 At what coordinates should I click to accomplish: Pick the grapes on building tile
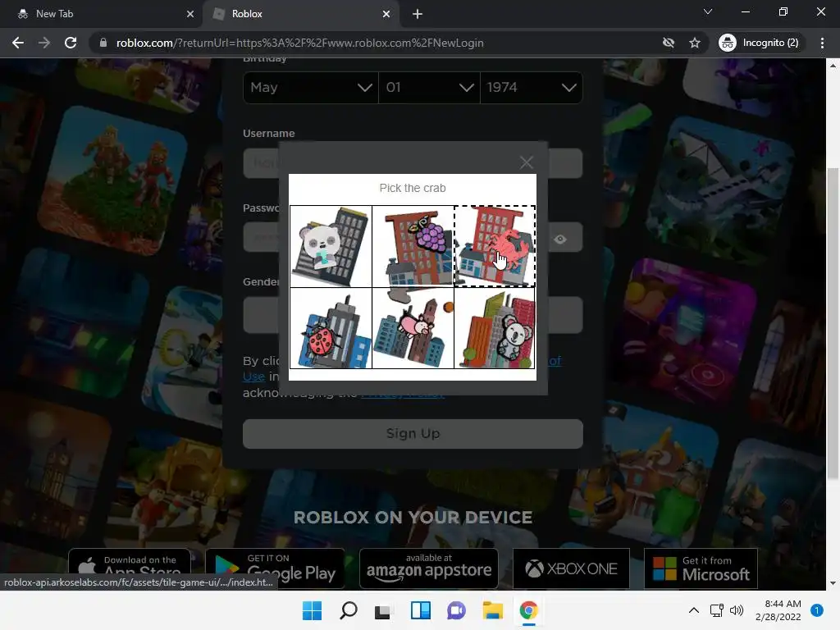click(413, 246)
